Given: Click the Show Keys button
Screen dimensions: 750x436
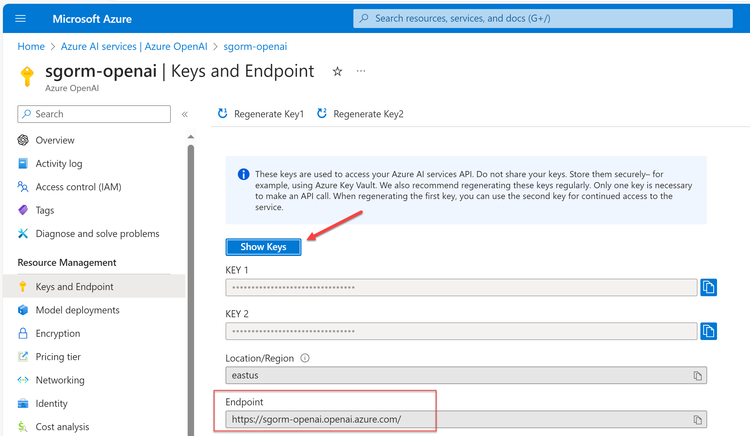Looking at the screenshot, I should tap(263, 247).
